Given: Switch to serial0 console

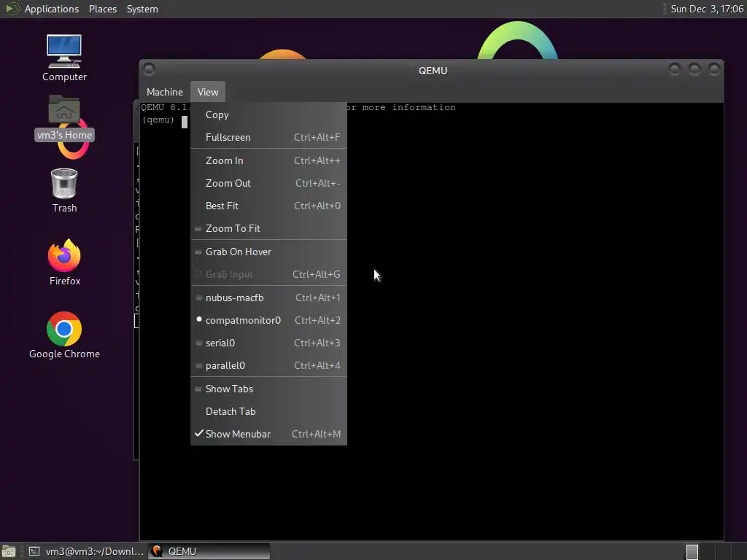Looking at the screenshot, I should (268, 343).
